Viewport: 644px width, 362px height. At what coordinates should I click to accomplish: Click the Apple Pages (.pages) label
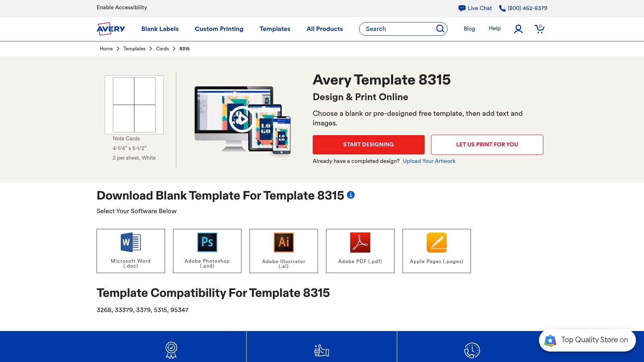pos(437,261)
